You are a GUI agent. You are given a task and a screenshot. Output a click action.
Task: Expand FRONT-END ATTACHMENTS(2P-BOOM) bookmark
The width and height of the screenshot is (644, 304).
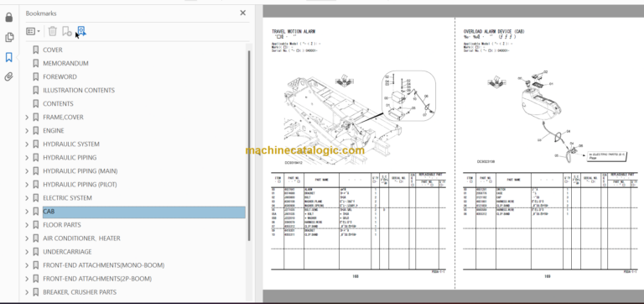click(x=27, y=279)
